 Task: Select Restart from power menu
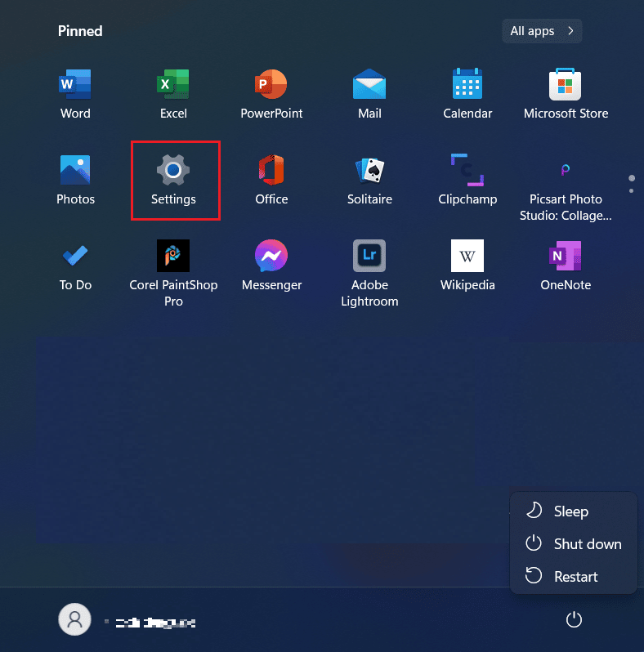tap(573, 577)
